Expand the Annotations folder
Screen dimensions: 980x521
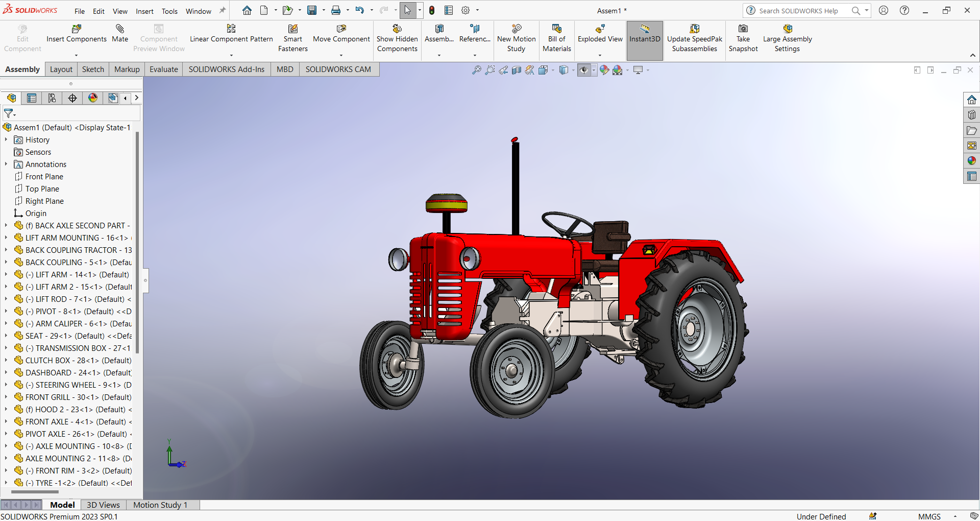[x=6, y=164]
